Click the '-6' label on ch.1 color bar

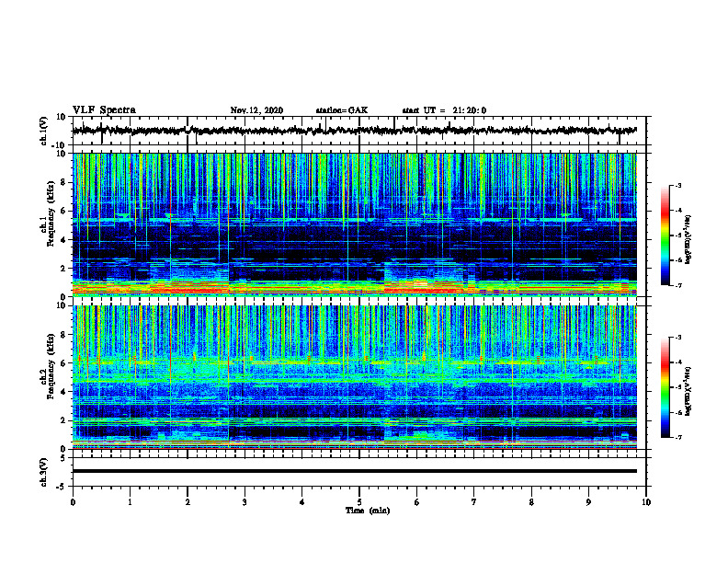677,260
